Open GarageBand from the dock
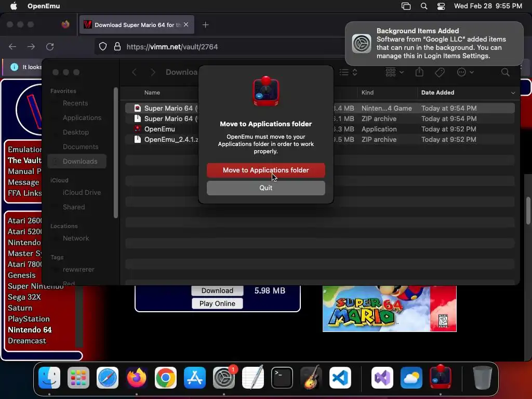The width and height of the screenshot is (532, 399). 311,378
